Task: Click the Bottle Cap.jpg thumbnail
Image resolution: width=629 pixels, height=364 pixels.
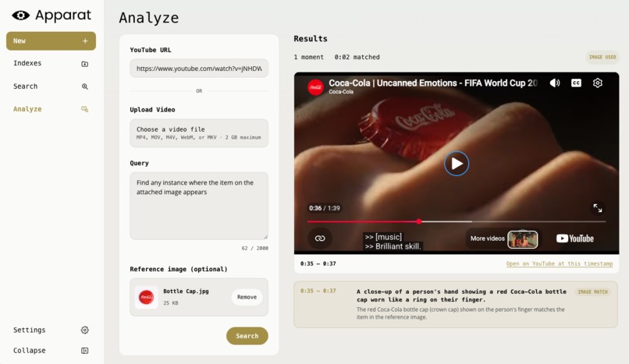Action: pyautogui.click(x=147, y=297)
